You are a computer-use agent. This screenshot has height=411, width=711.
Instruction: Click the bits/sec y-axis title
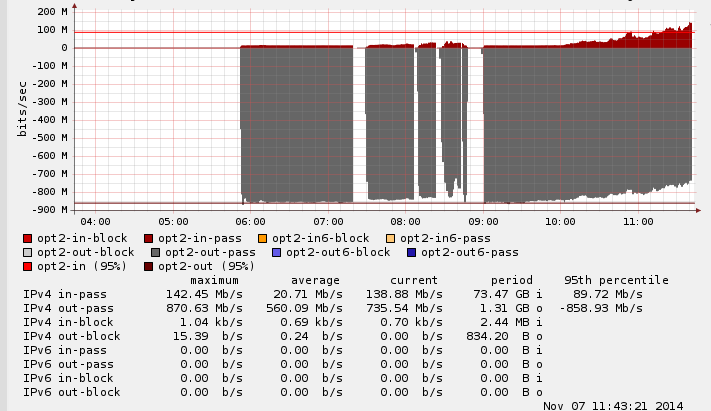point(22,109)
